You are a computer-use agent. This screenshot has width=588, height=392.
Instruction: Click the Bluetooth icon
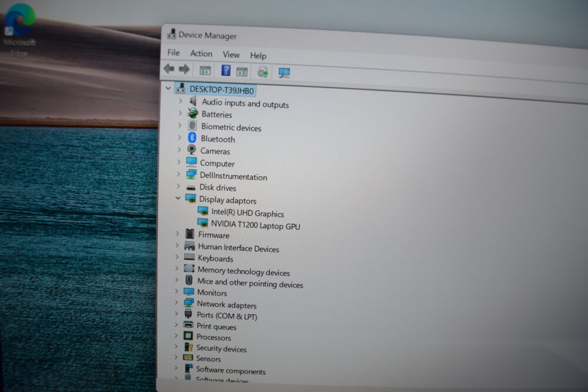pyautogui.click(x=192, y=138)
